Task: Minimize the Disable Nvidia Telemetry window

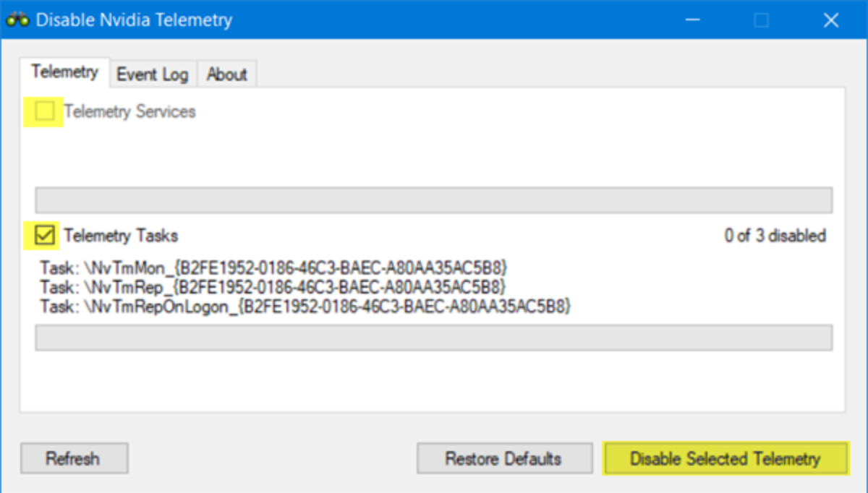Action: tap(692, 20)
